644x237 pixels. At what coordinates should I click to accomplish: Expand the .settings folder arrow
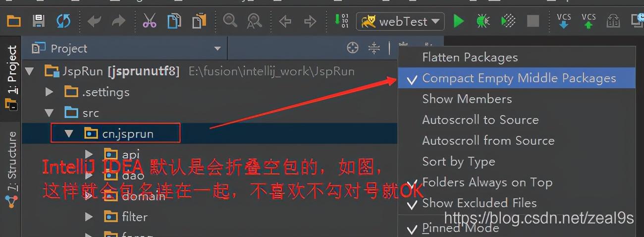[49, 92]
